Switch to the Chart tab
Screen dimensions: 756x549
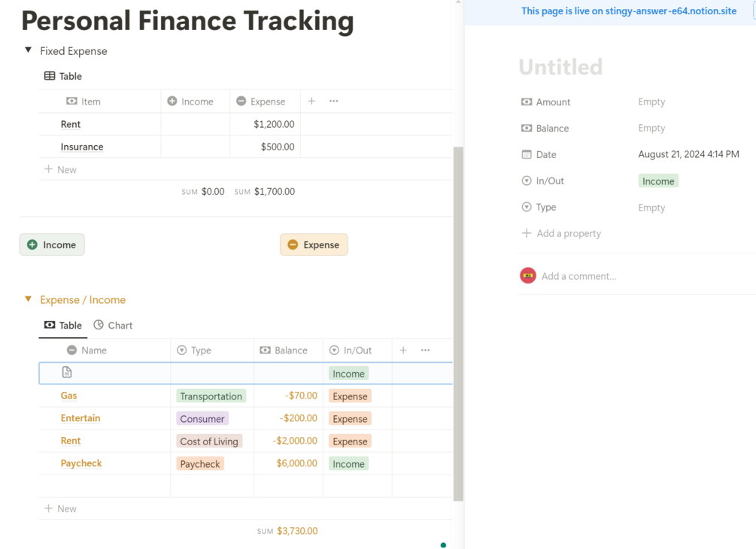(113, 325)
